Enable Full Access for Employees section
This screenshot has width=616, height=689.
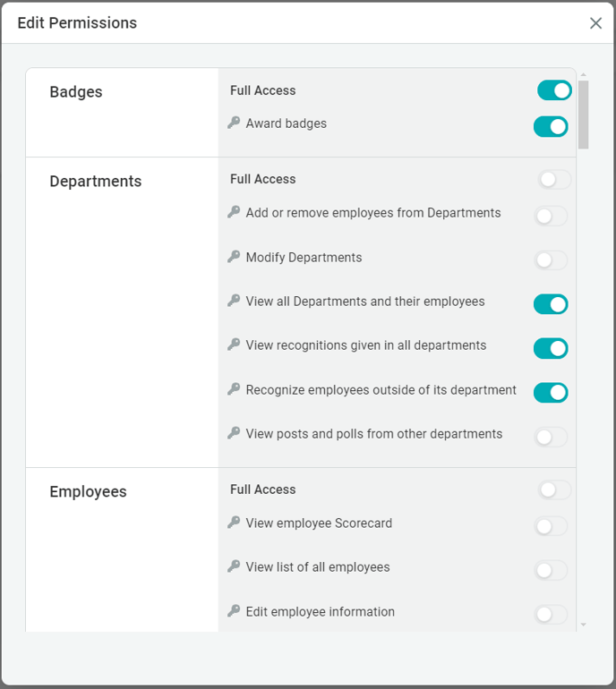click(554, 490)
